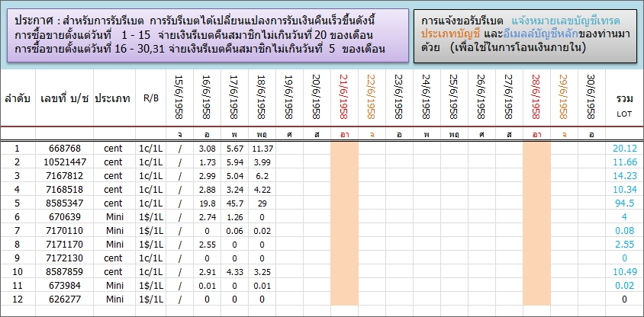Select account number 673984 cell
The image size is (644, 317).
[65, 286]
